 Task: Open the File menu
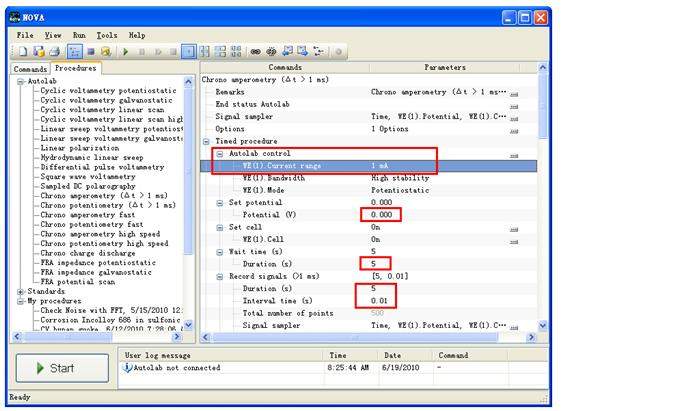tap(25, 35)
